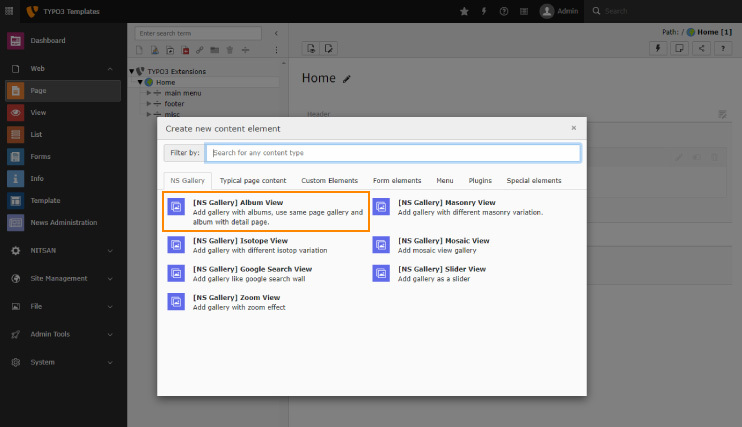The image size is (742, 427).
Task: Click the content type filter search field
Action: pyautogui.click(x=392, y=153)
